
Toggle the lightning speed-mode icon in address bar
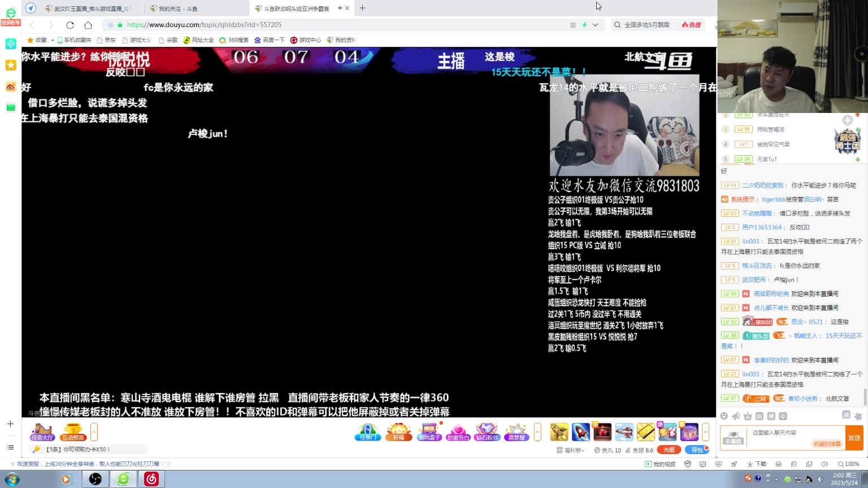pyautogui.click(x=584, y=25)
